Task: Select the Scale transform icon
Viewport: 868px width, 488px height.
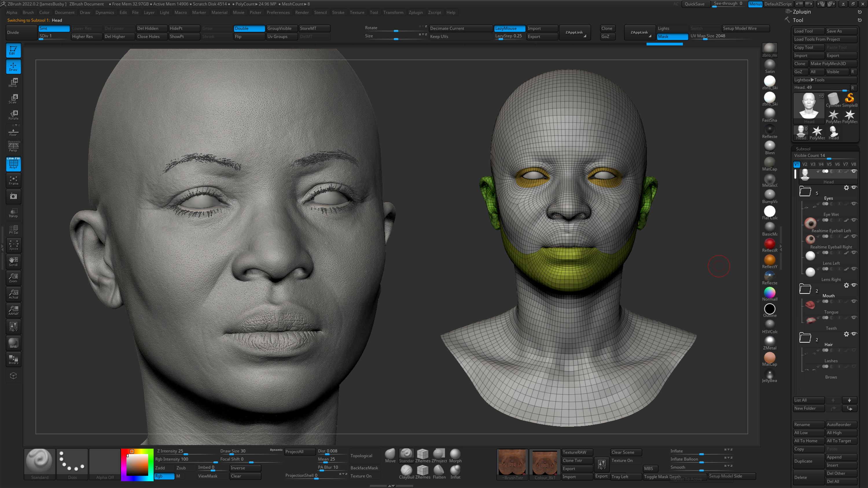Action: [x=14, y=98]
